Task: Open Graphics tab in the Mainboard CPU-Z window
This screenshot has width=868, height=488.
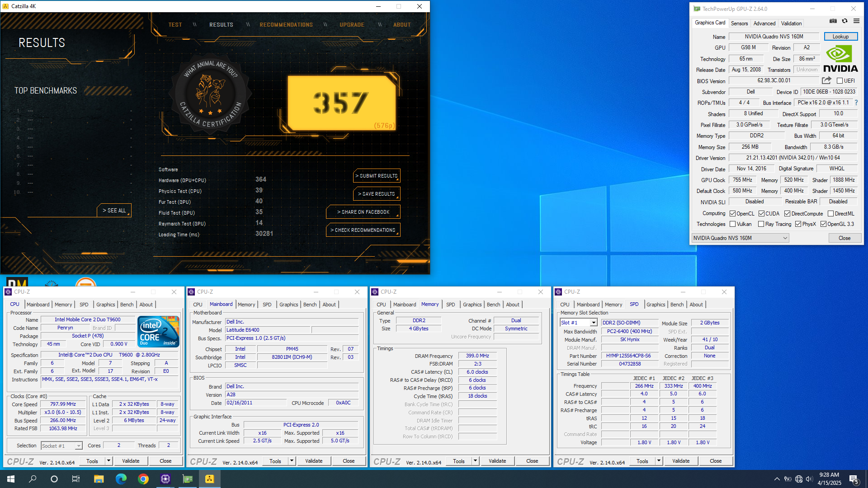Action: click(x=288, y=305)
